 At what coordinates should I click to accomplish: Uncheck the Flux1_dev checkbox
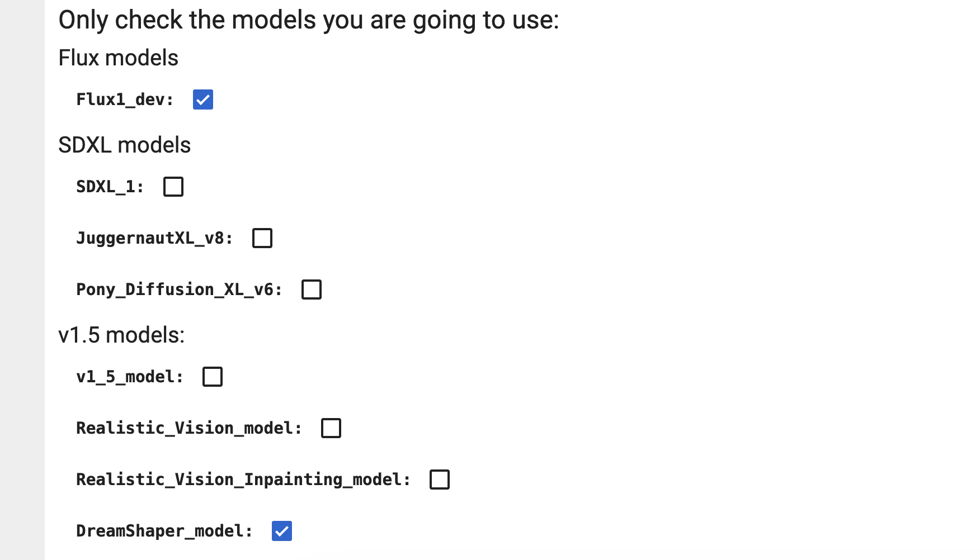pyautogui.click(x=202, y=99)
